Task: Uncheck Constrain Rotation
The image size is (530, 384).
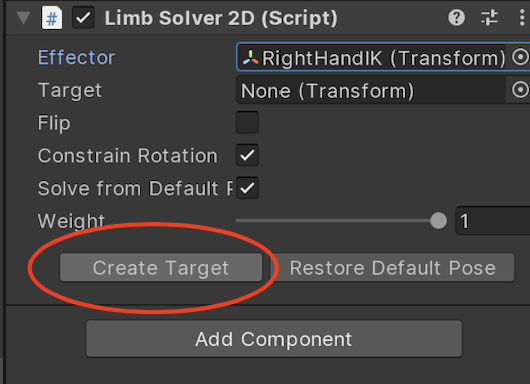Action: pos(247,155)
